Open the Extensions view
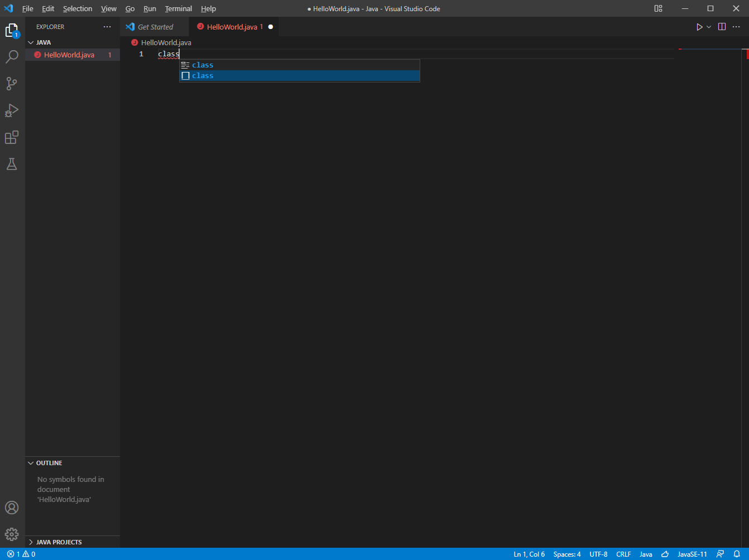Image resolution: width=749 pixels, height=560 pixels. pos(12,137)
